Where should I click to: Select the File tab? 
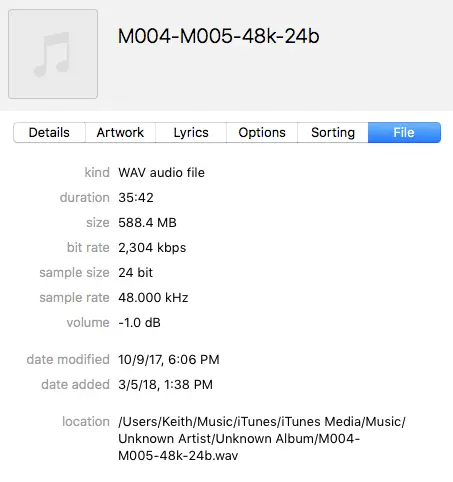click(x=404, y=133)
